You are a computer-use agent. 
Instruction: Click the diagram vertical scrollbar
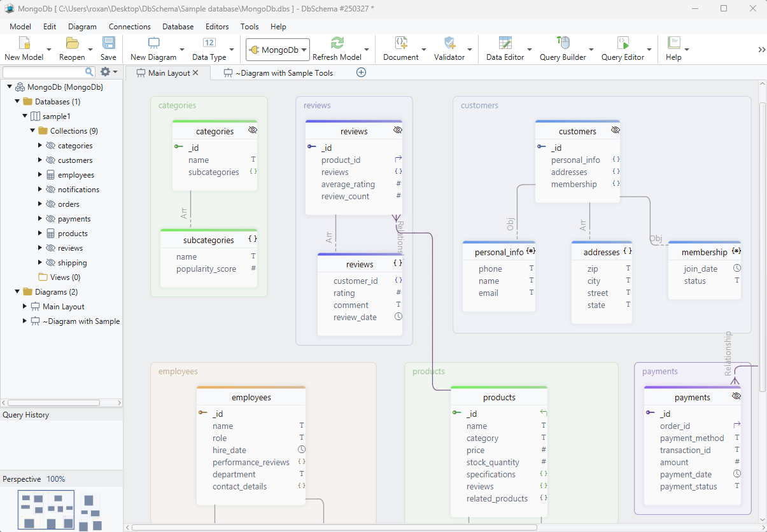click(x=763, y=248)
